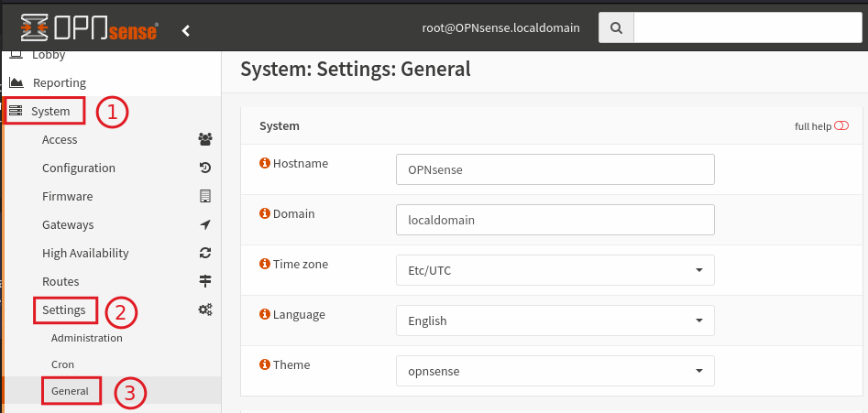Click the High Availability refresh icon

click(x=205, y=253)
